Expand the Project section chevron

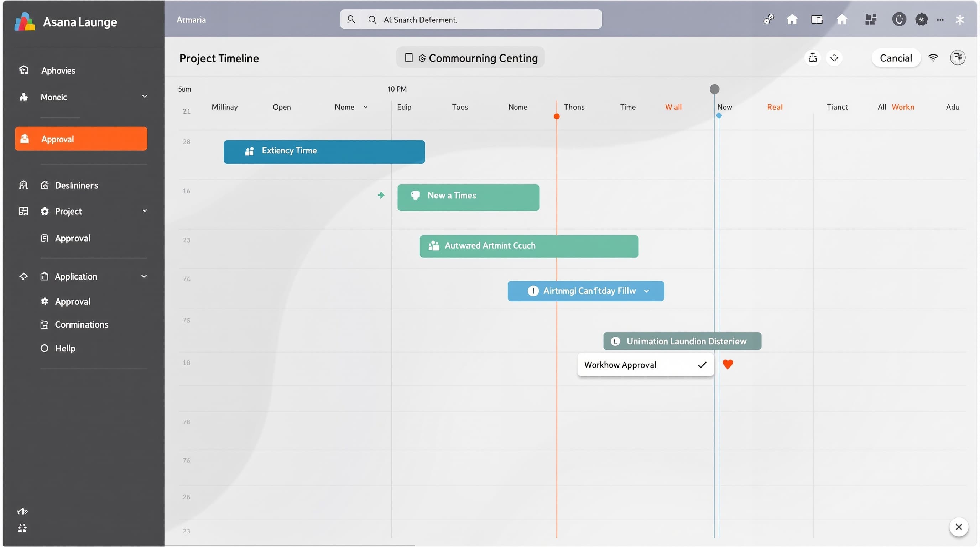145,211
